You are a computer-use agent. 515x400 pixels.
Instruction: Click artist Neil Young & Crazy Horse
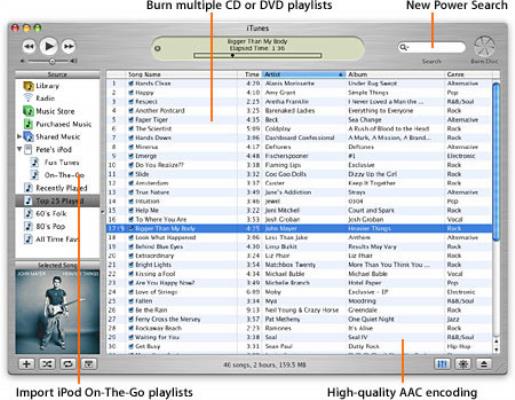(x=302, y=310)
